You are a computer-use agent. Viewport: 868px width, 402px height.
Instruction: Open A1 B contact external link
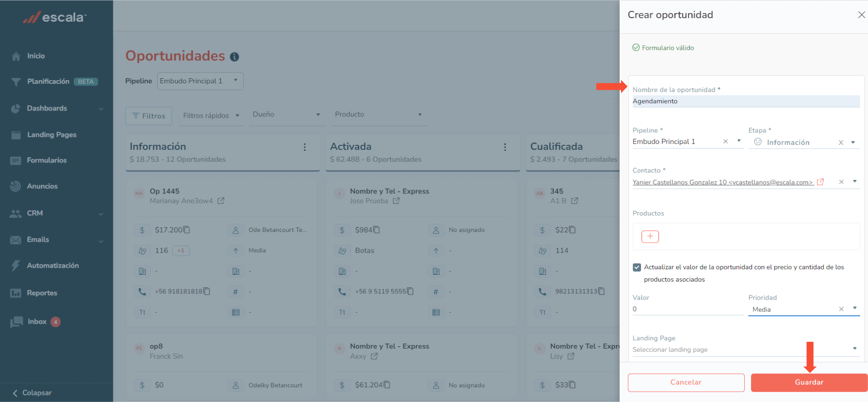click(574, 201)
